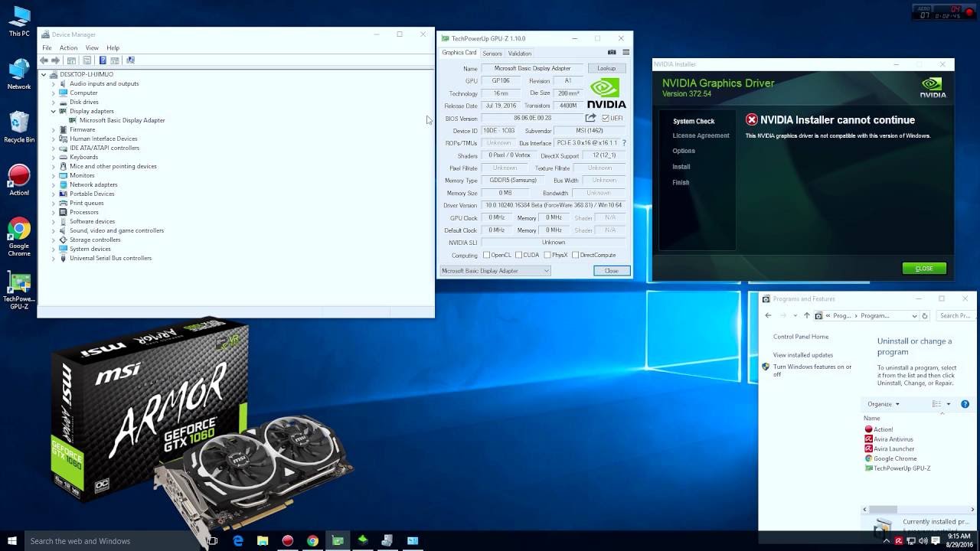
Task: Click the taskbar clock showing 9:15 AM
Action: click(x=959, y=541)
